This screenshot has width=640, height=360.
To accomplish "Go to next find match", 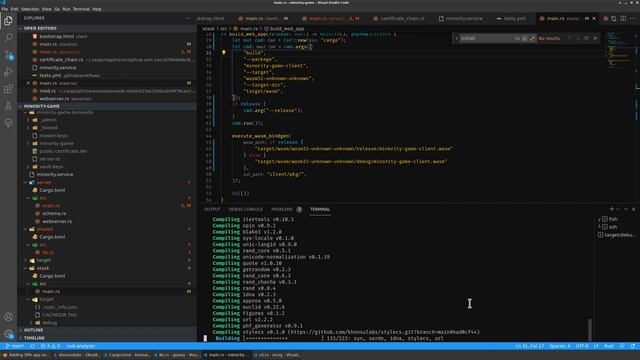I will pos(578,38).
